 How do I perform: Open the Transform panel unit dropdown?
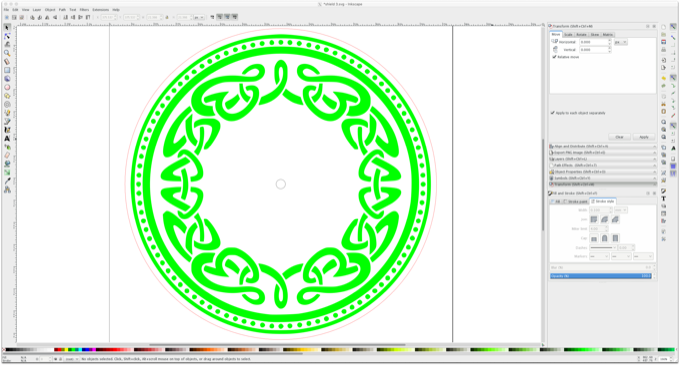coord(621,42)
